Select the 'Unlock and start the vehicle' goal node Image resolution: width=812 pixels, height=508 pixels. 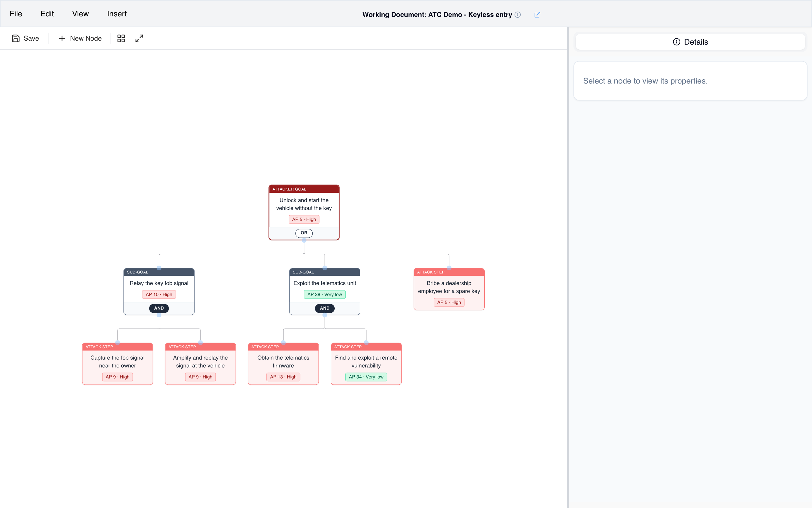point(304,212)
